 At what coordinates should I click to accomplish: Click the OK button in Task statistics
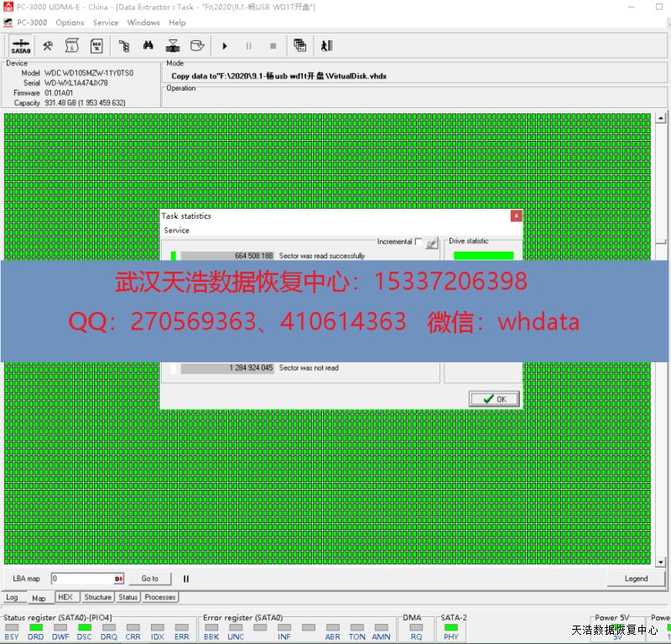pos(494,398)
